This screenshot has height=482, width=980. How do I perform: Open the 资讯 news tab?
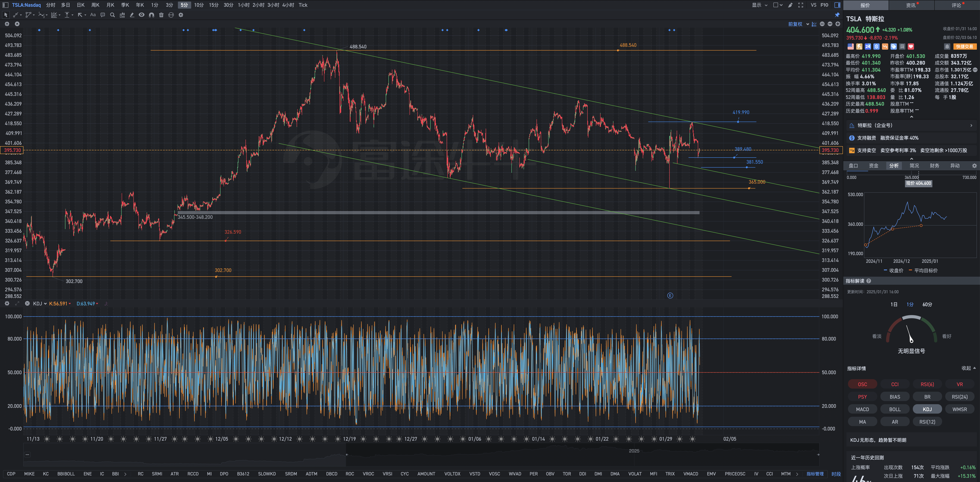pos(911,5)
